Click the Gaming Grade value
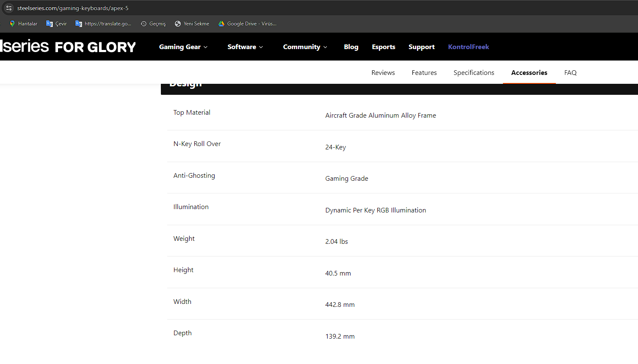 click(347, 178)
